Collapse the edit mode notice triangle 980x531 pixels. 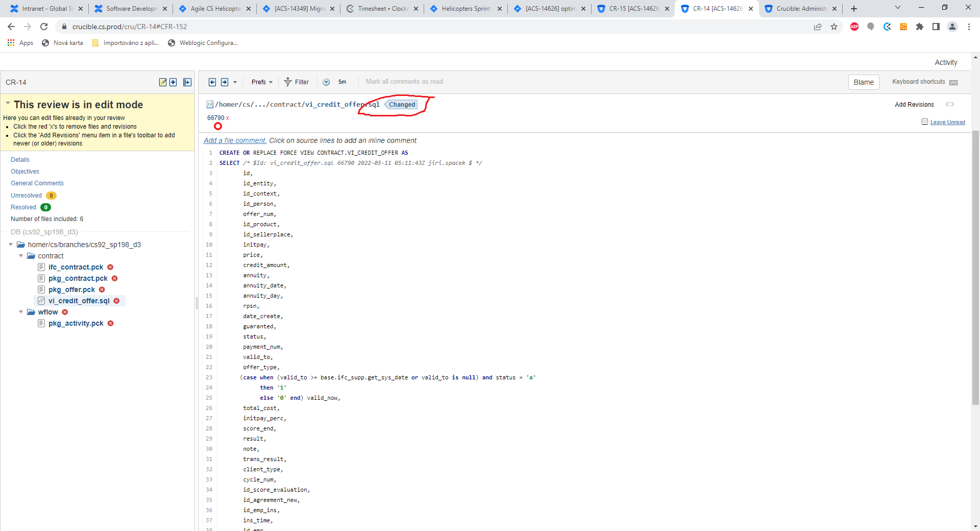pyautogui.click(x=8, y=103)
